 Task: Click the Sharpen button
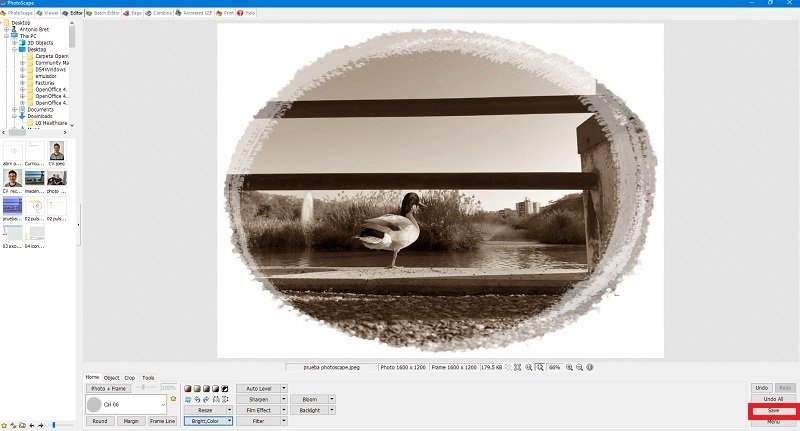click(x=259, y=399)
